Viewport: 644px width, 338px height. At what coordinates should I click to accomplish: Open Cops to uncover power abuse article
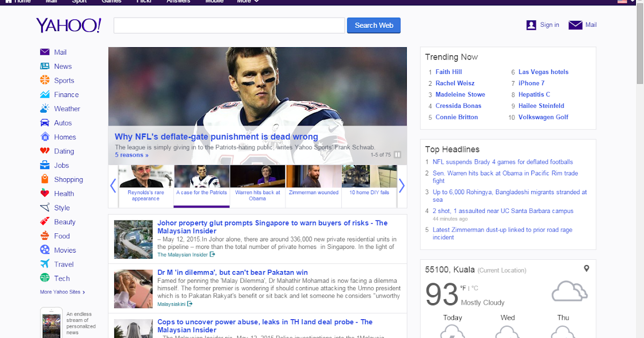(x=265, y=326)
